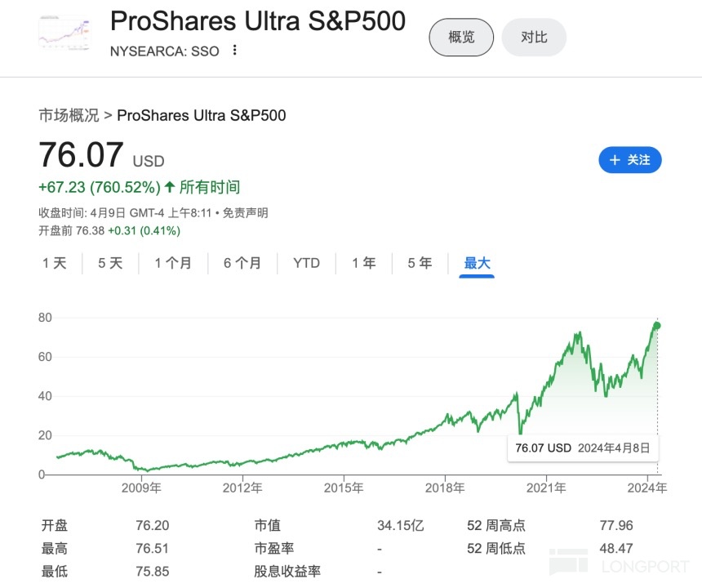Select the 5 年 time range
The height and width of the screenshot is (588, 702).
[x=420, y=263]
